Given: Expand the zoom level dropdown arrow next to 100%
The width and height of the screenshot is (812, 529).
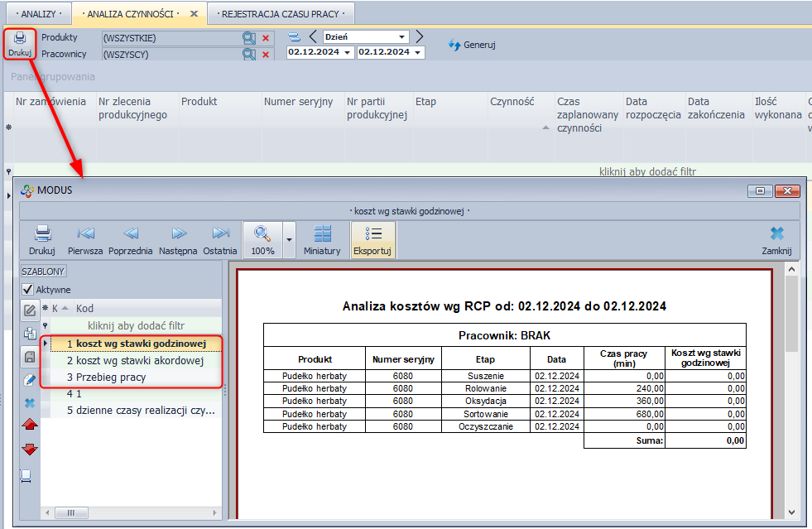Looking at the screenshot, I should pos(289,240).
